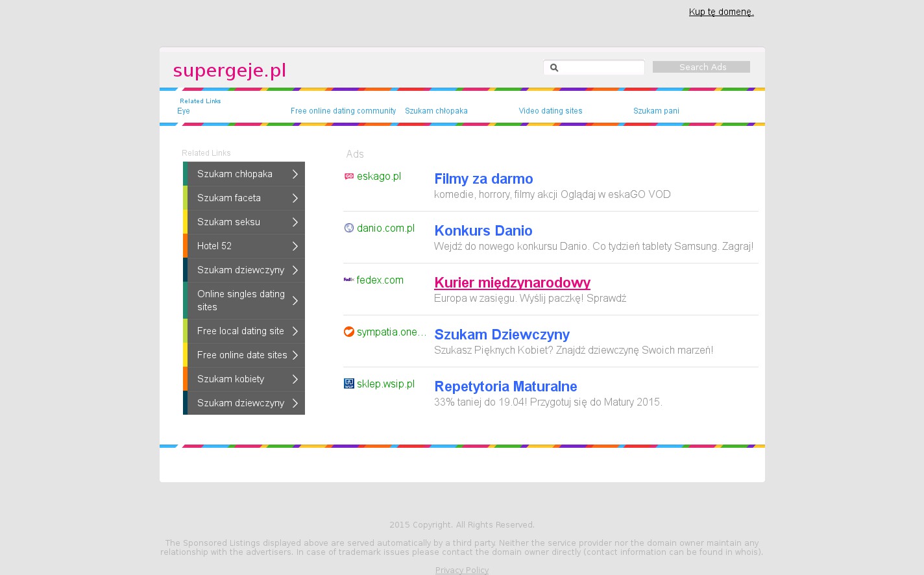Click the magnifying glass search icon
The image size is (924, 575).
tap(554, 67)
